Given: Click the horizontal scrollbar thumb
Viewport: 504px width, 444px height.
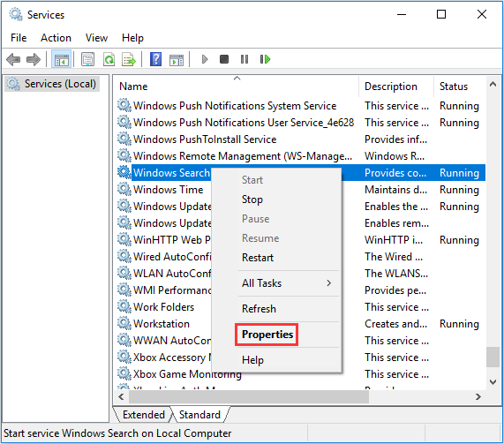Looking at the screenshot, I should (249, 396).
